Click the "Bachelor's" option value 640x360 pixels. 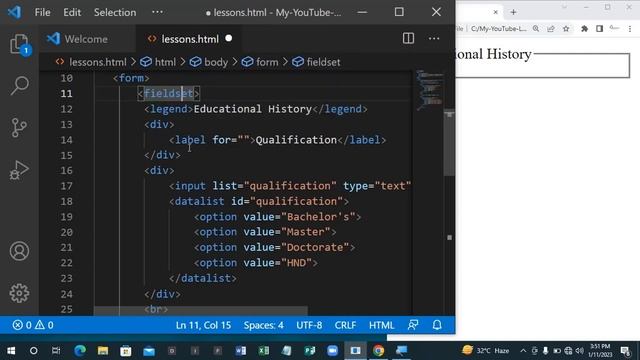(x=318, y=217)
